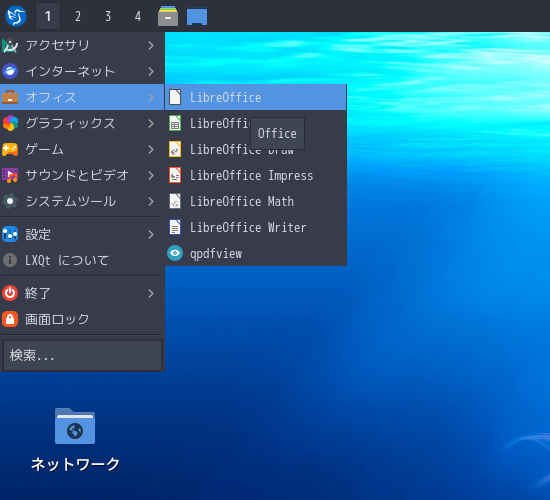Screen dimensions: 550x500
Task: Switch to virtual desktop 4
Action: (138, 16)
